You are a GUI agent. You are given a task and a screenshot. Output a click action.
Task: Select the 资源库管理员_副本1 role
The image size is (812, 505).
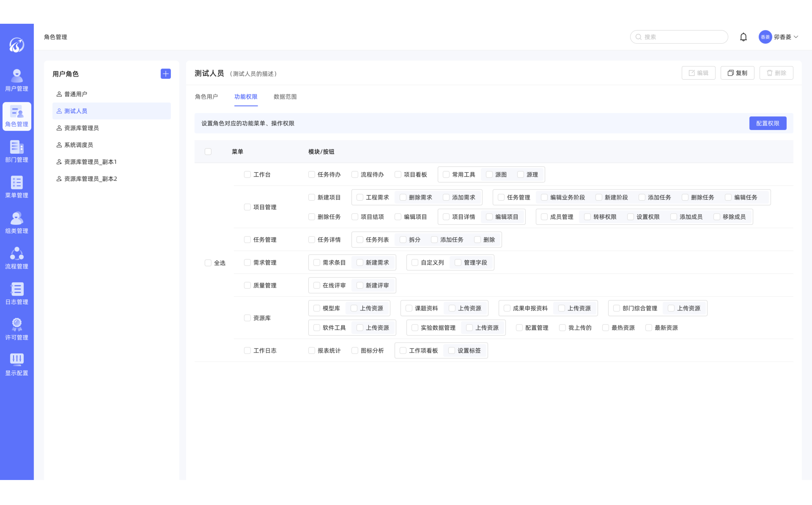(111, 162)
